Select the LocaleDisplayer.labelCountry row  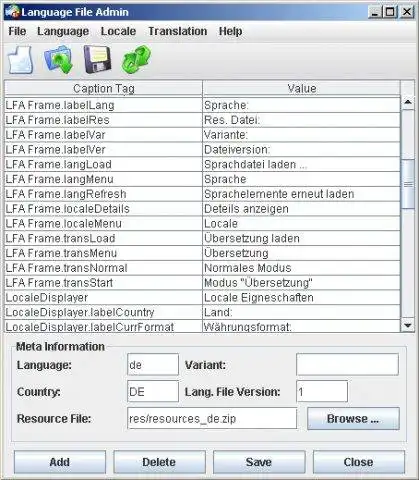pos(202,312)
